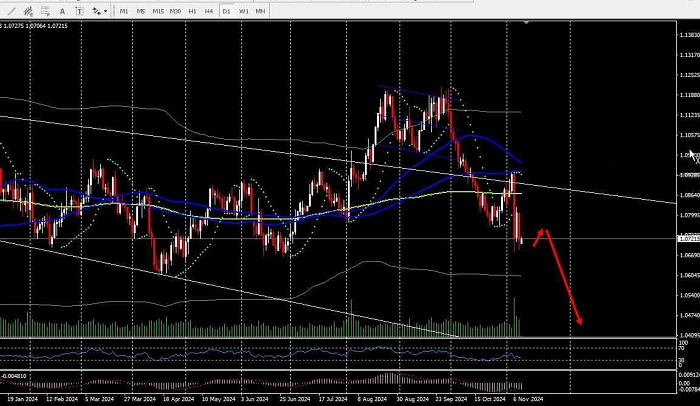This screenshot has height=406, width=700.
Task: Click the active D1 timeframe button
Action: [226, 11]
